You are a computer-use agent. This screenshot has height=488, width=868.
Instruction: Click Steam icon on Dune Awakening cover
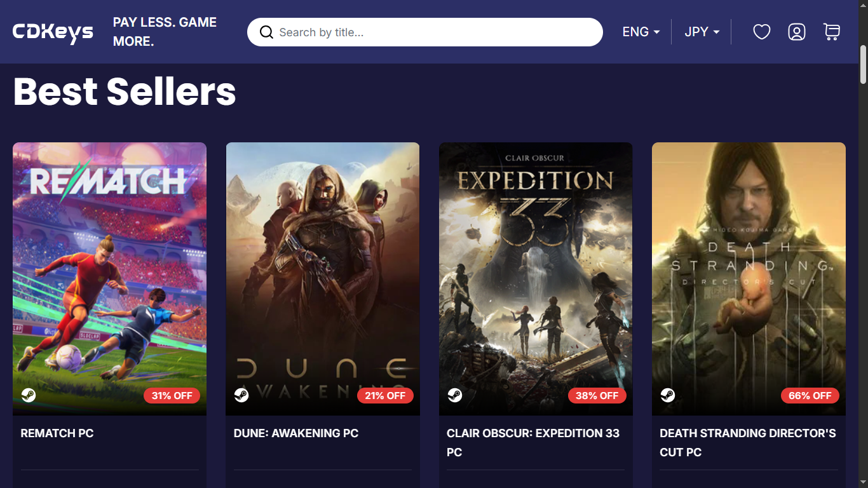pos(241,395)
